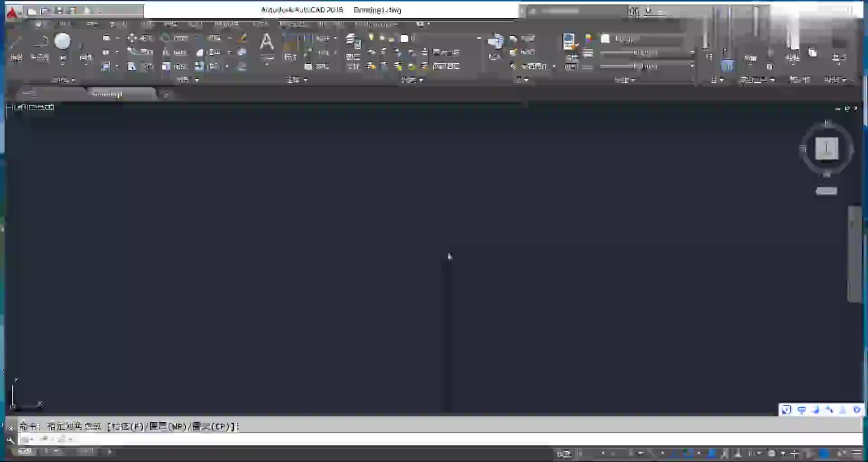This screenshot has height=462, width=868.
Task: Select the Move tool in the Modify panel
Action: coord(140,38)
